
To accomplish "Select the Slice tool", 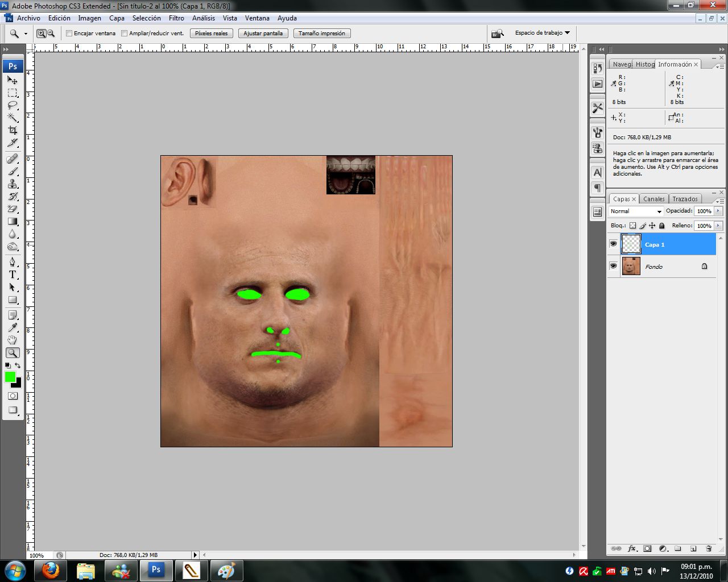I will coord(13,143).
